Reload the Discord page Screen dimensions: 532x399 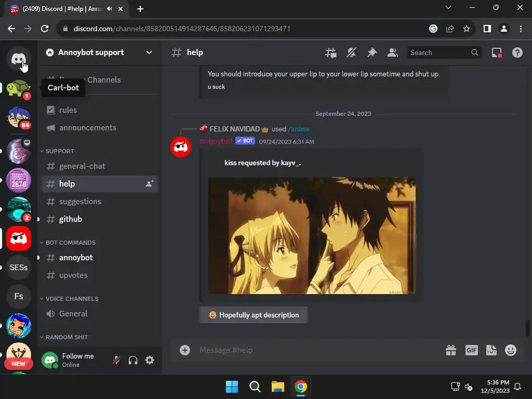45,29
